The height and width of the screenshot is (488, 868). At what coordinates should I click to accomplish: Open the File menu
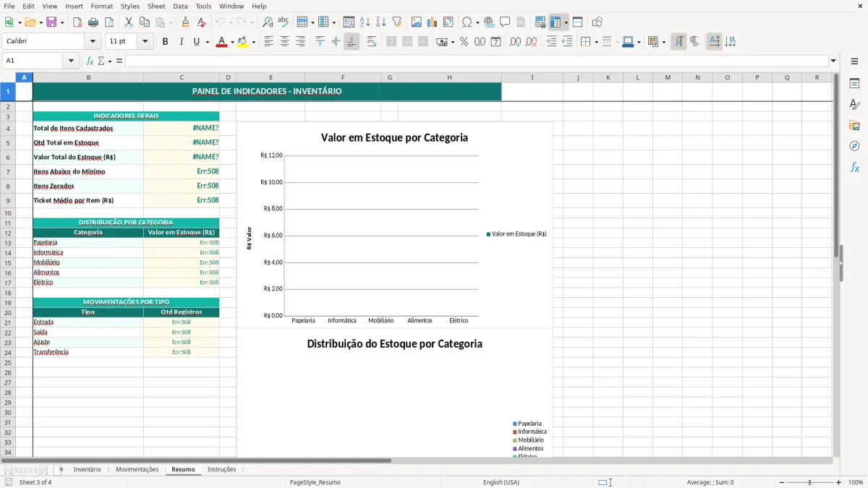coord(9,6)
